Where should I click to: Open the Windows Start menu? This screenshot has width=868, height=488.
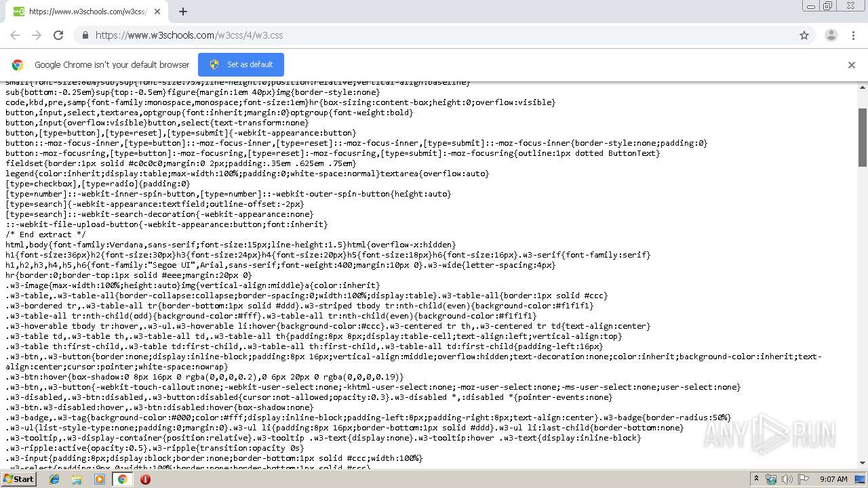click(x=19, y=479)
